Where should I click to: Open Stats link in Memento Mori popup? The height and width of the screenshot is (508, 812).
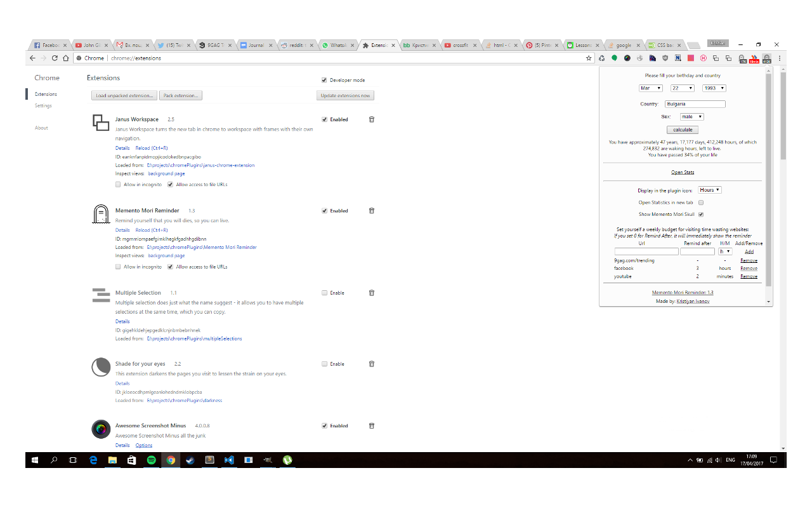point(683,173)
